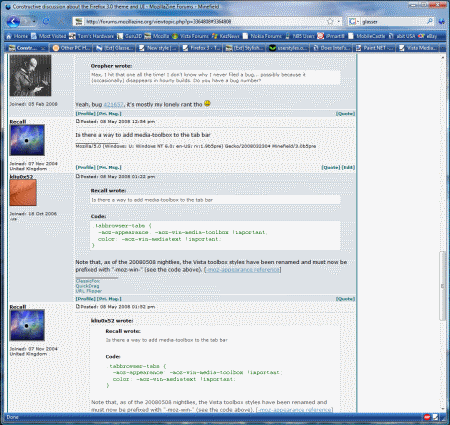Click the search magnifier icon
This screenshot has height=425, width=450.
[x=430, y=22]
